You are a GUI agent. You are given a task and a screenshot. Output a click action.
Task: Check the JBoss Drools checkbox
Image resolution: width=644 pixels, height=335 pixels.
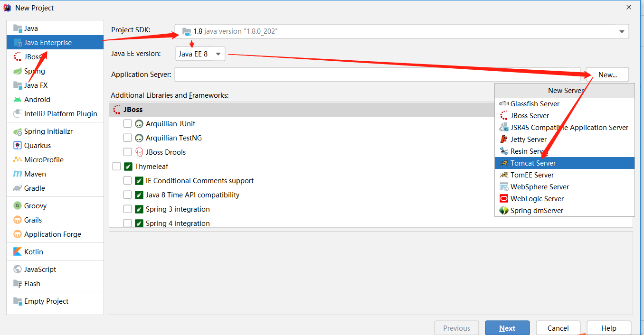[127, 152]
